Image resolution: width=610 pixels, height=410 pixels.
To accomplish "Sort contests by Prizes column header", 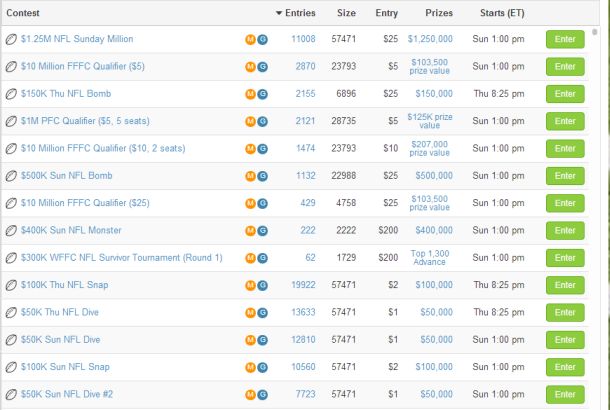I will [439, 13].
